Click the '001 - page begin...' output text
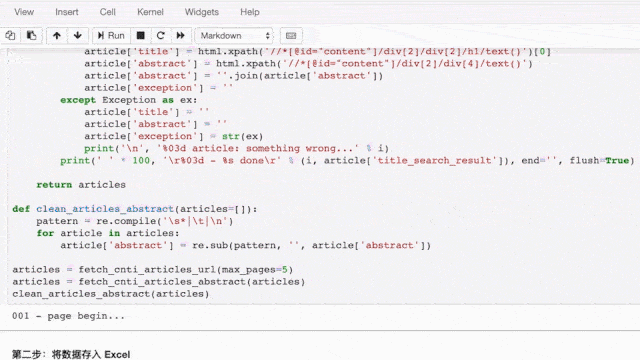 point(69,316)
